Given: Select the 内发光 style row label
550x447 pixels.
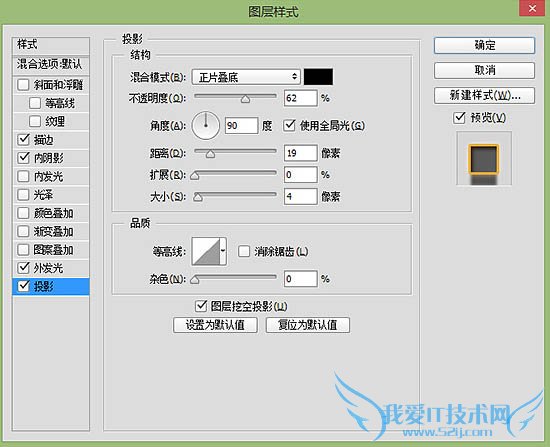Looking at the screenshot, I should 48,176.
